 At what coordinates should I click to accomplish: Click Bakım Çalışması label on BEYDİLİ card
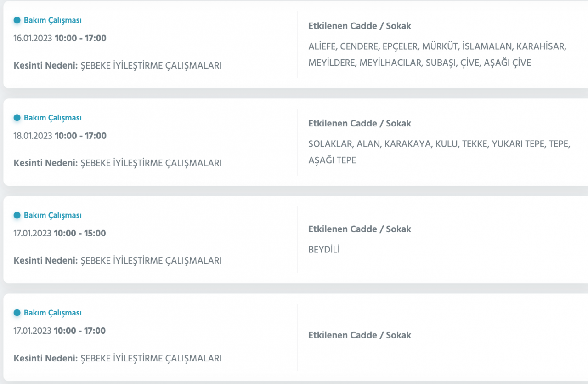[x=52, y=215]
